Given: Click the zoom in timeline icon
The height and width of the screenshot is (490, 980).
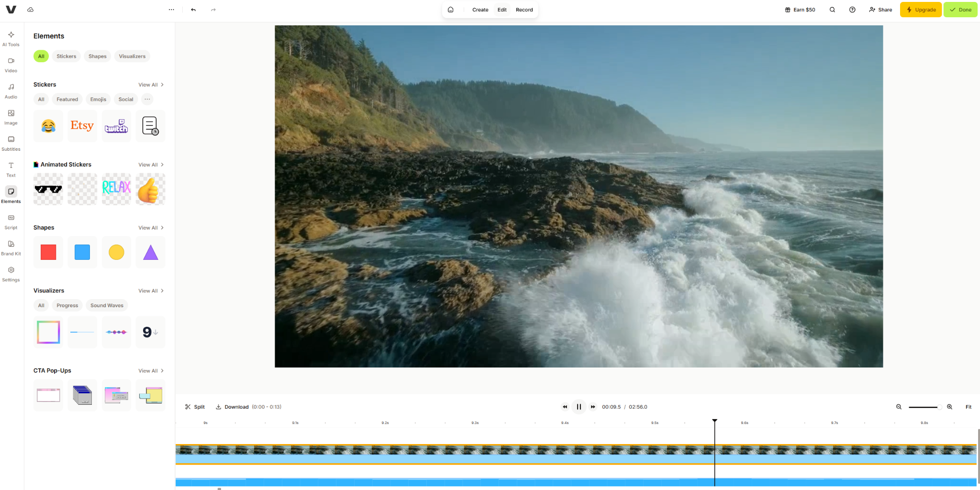Looking at the screenshot, I should coord(949,407).
